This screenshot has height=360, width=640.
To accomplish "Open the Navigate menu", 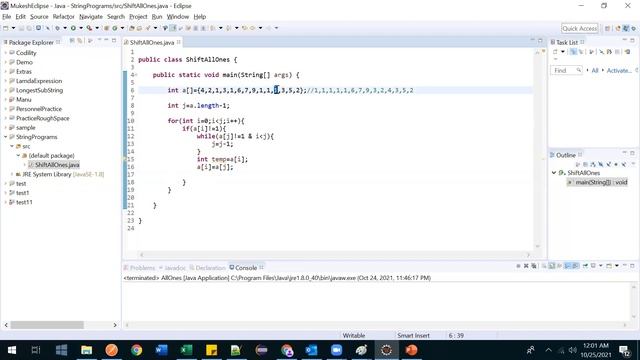I will pyautogui.click(x=91, y=17).
